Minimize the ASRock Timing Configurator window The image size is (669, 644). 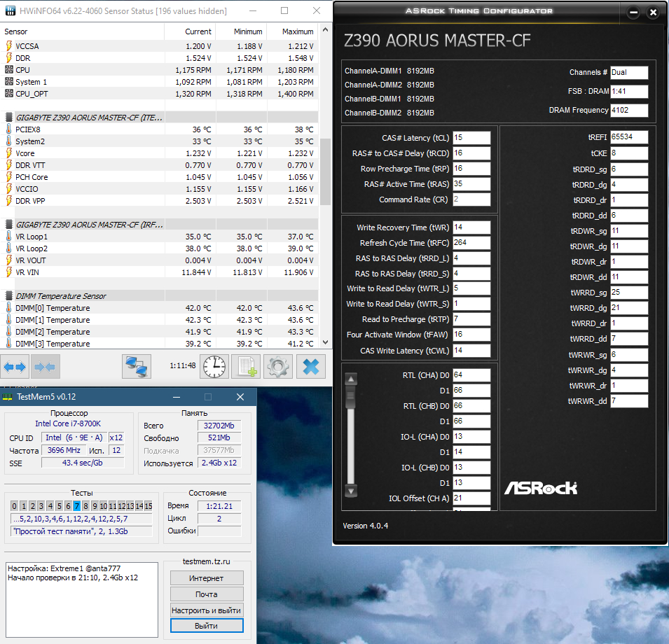pos(633,13)
